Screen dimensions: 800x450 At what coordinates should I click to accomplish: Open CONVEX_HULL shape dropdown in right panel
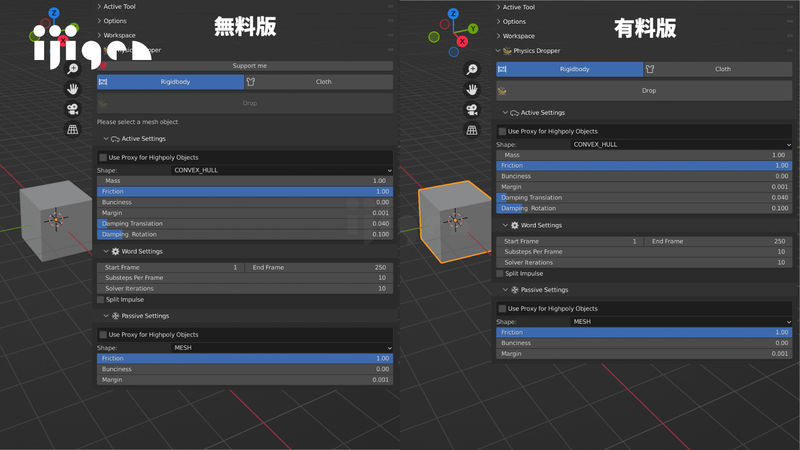681,144
